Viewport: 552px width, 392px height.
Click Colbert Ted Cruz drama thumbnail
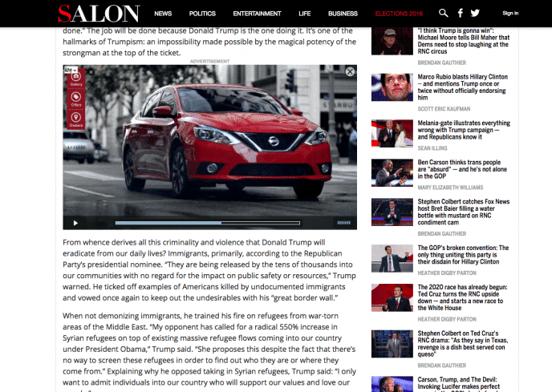pos(392,344)
